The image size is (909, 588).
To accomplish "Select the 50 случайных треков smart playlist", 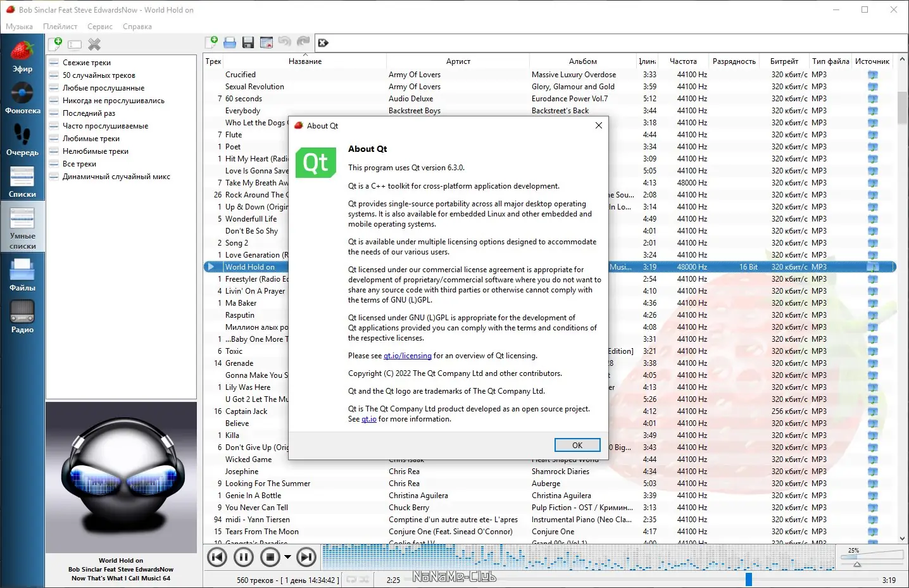I will click(x=99, y=75).
